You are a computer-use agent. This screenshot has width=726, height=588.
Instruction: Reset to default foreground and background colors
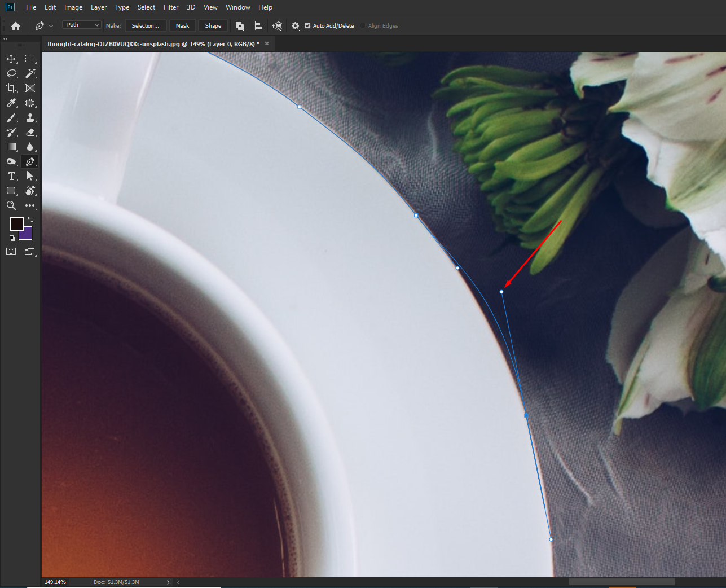12,238
